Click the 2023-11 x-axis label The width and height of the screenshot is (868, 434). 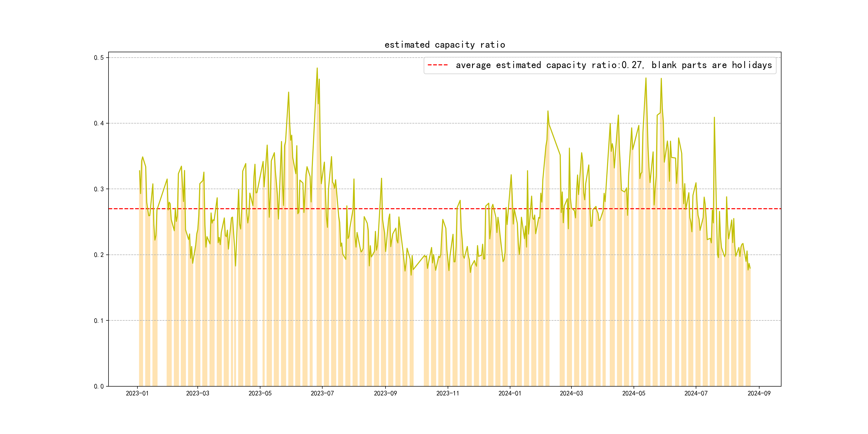pos(447,393)
